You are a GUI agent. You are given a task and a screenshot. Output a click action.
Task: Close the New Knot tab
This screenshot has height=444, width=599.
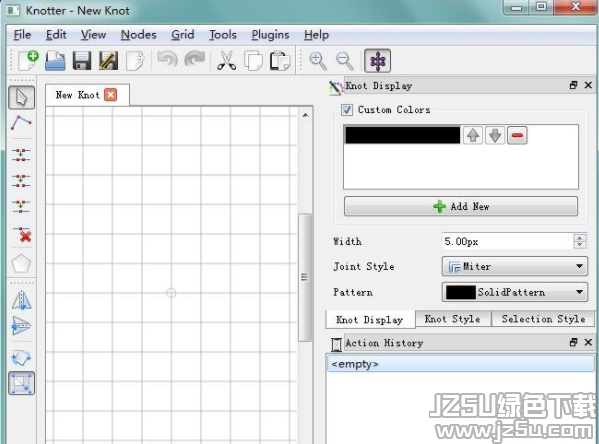click(111, 94)
